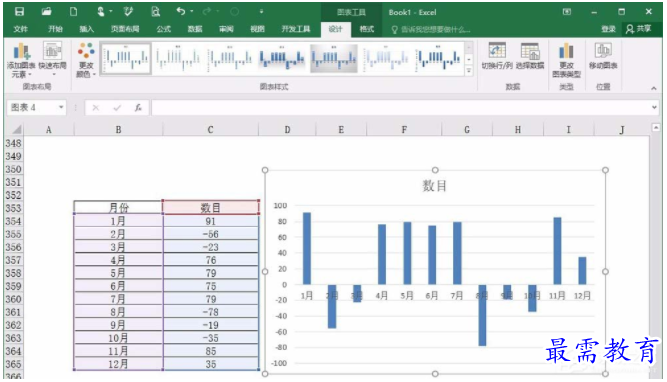The image size is (667, 382).
Task: Open the Change Colors palette
Action: [86, 60]
